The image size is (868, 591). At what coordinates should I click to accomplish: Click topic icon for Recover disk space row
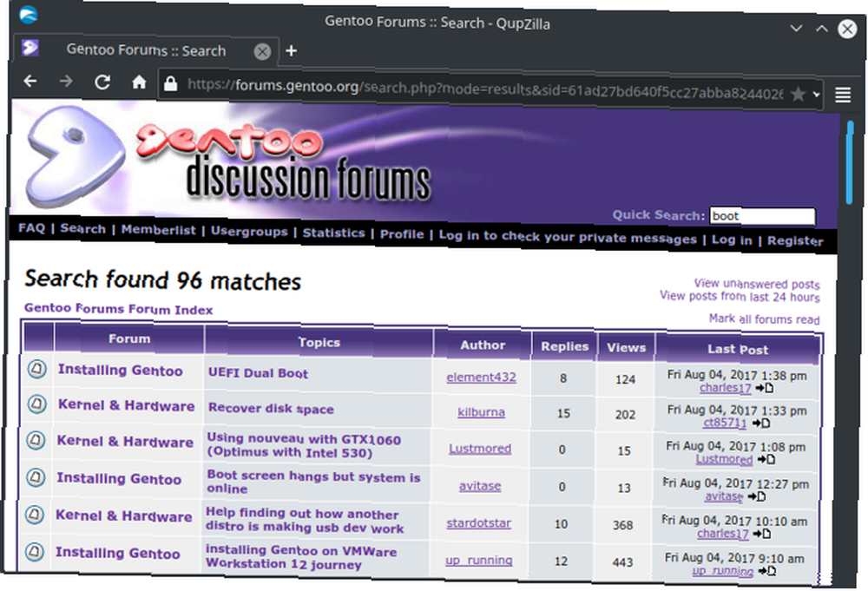pyautogui.click(x=37, y=404)
